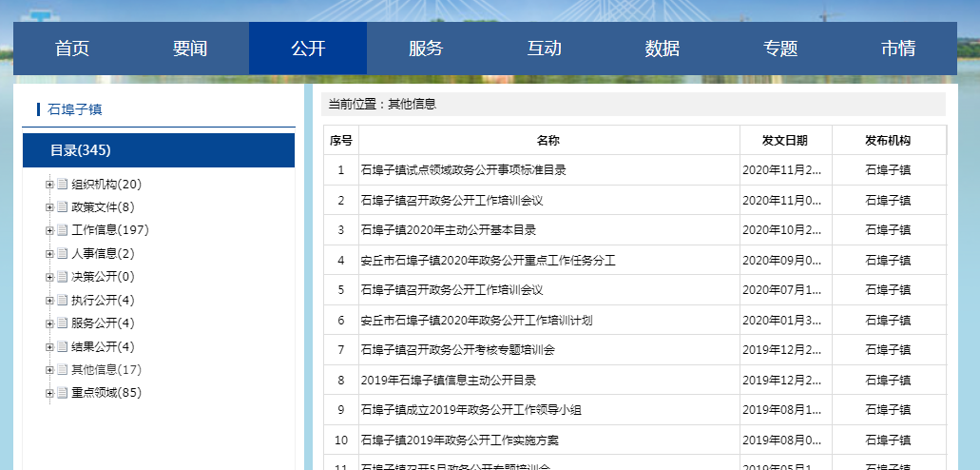Go to the 专题 section
Viewport: 980px width, 470px height.
[780, 49]
